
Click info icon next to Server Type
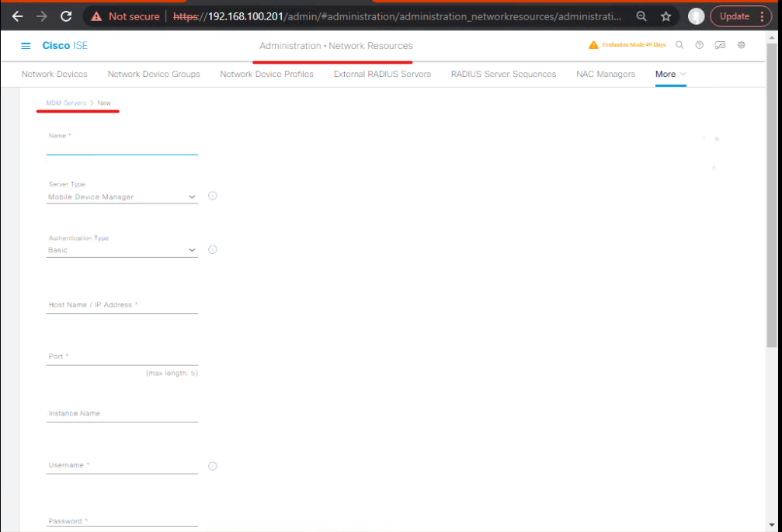click(213, 196)
